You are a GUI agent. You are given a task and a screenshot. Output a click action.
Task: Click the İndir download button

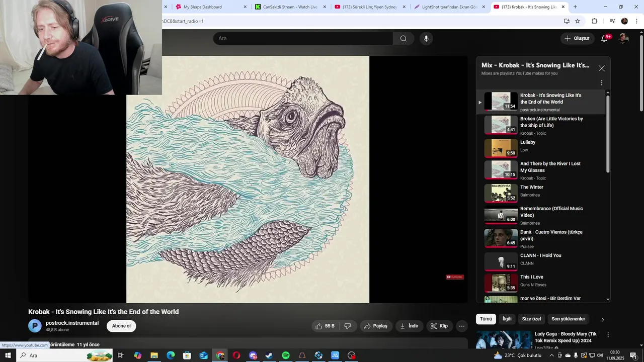(x=410, y=326)
